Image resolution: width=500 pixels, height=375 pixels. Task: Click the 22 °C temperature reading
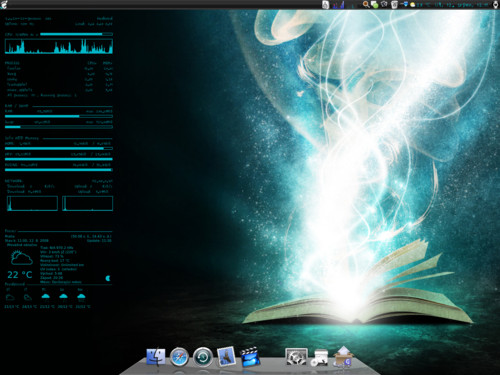point(20,275)
